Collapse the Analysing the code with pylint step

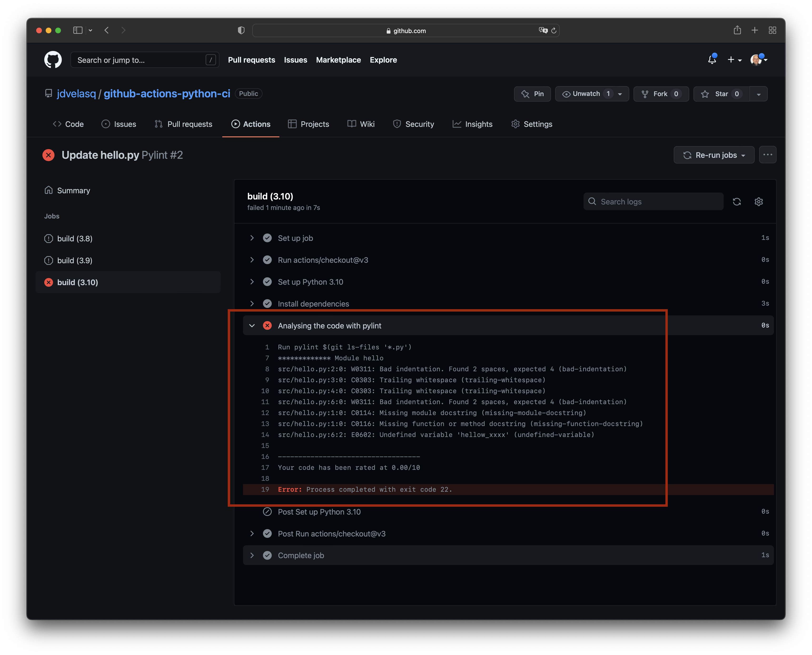tap(252, 326)
